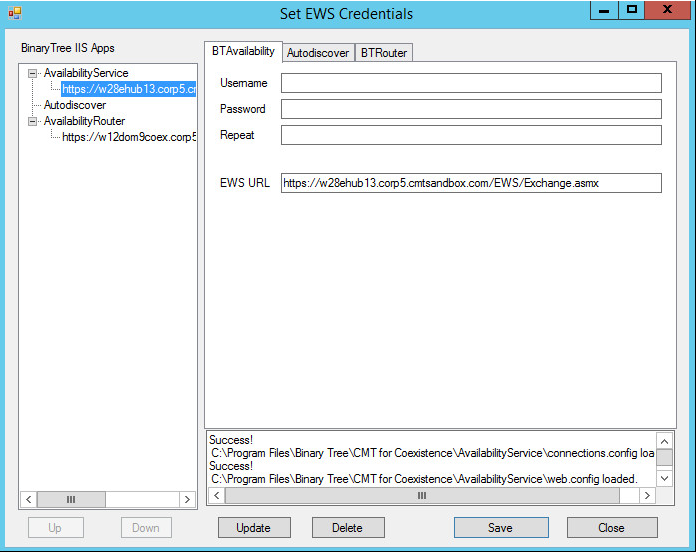696x552 pixels.
Task: Save the EWS credentials
Action: tap(501, 527)
